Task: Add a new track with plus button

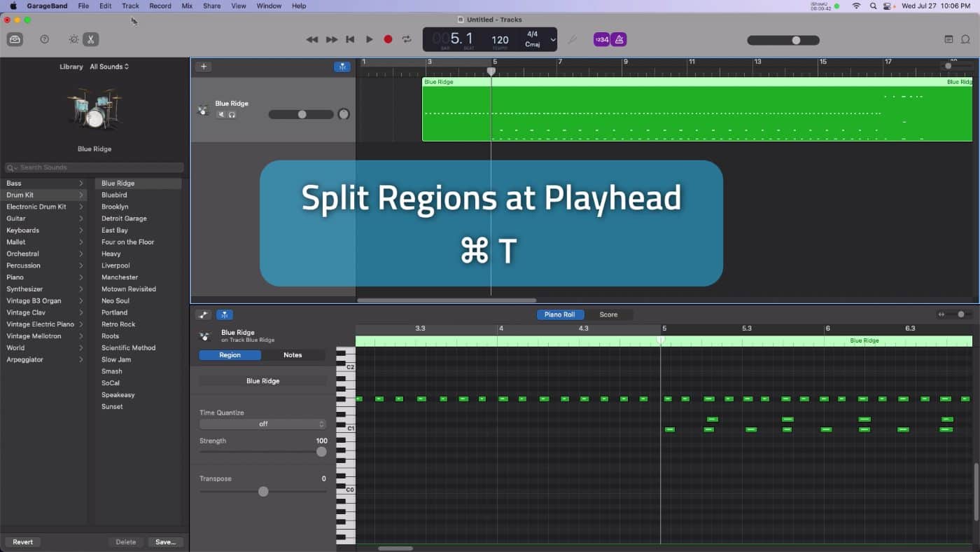Action: point(203,67)
